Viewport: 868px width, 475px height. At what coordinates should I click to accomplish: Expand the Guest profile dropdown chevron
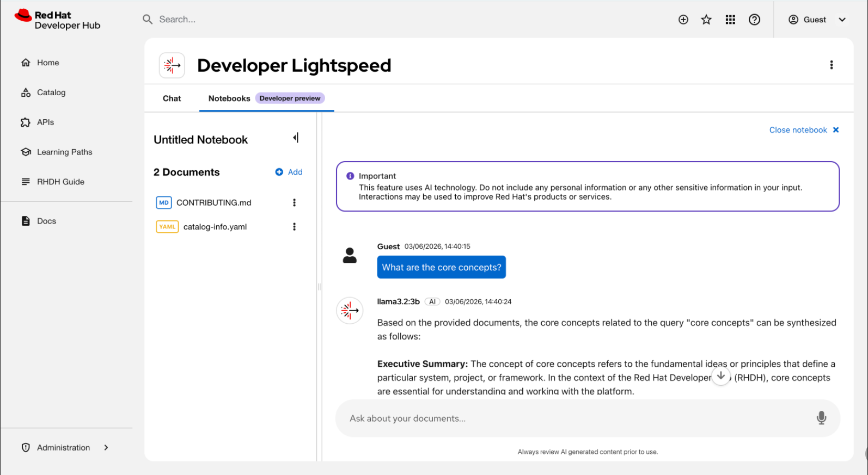click(x=842, y=20)
